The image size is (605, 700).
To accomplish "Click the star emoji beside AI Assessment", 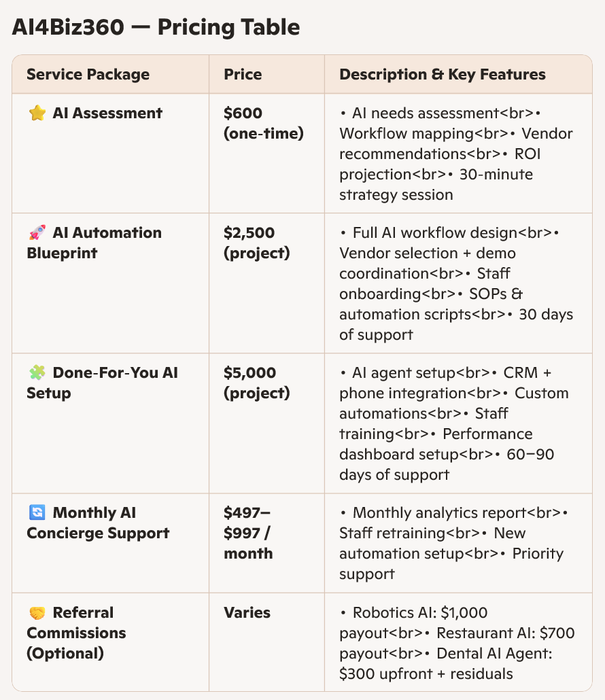I will pyautogui.click(x=37, y=113).
